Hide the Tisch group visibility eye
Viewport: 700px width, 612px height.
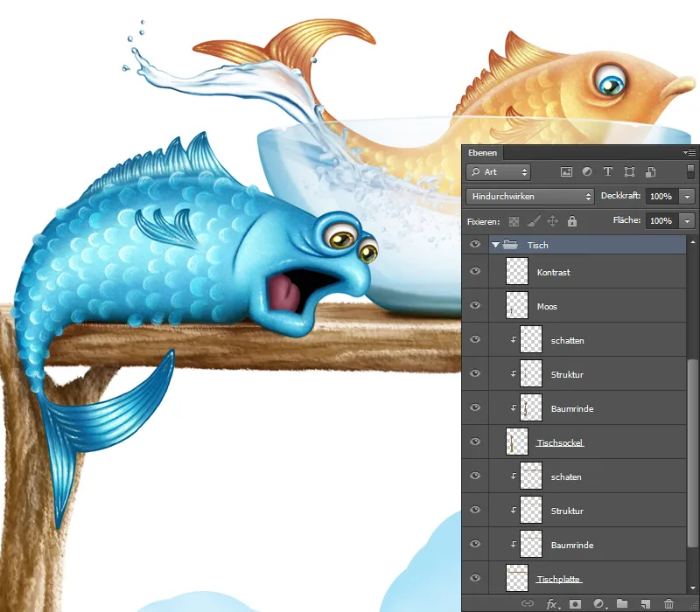coord(475,246)
